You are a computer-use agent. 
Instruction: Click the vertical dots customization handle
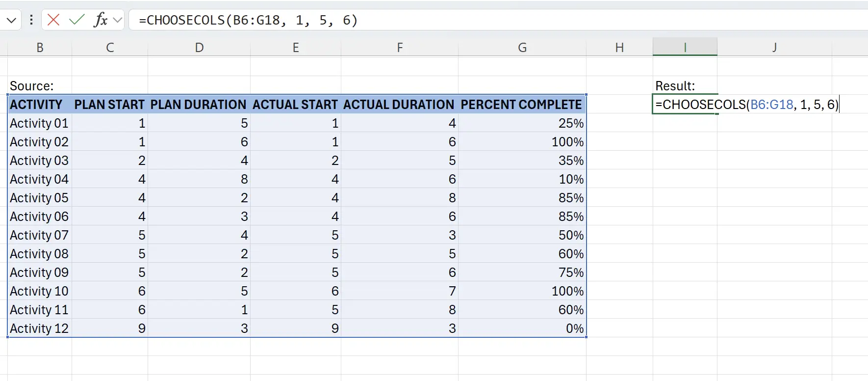coord(31,20)
